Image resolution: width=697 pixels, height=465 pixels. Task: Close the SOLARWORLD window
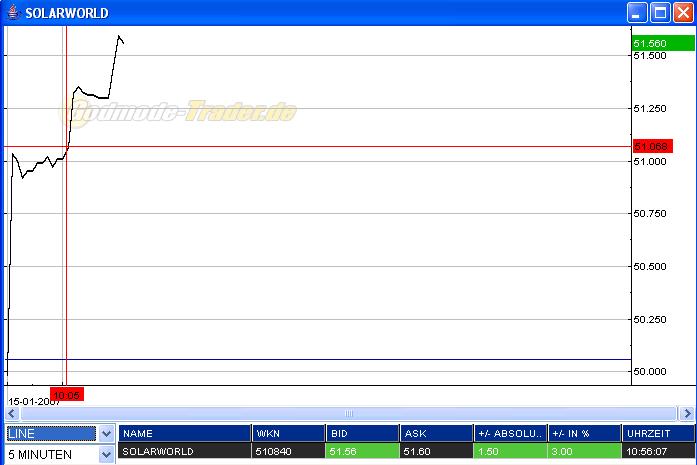pyautogui.click(x=683, y=12)
